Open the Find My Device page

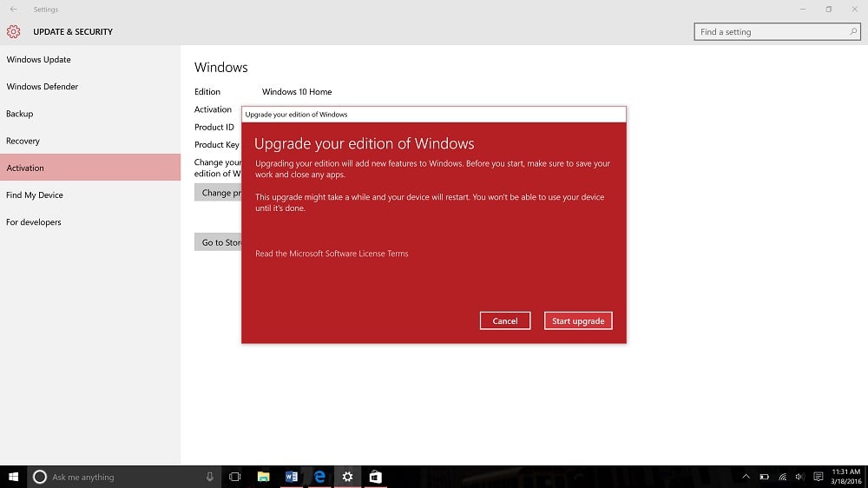[90, 195]
